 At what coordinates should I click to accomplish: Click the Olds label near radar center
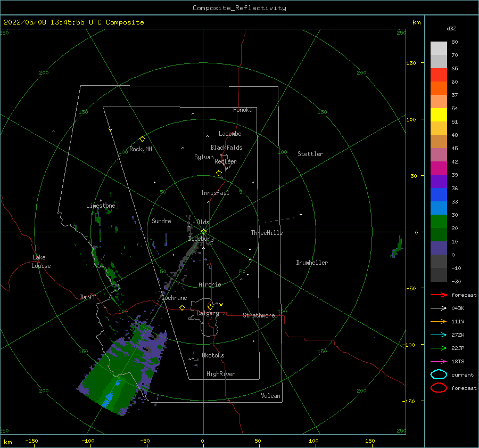point(203,222)
